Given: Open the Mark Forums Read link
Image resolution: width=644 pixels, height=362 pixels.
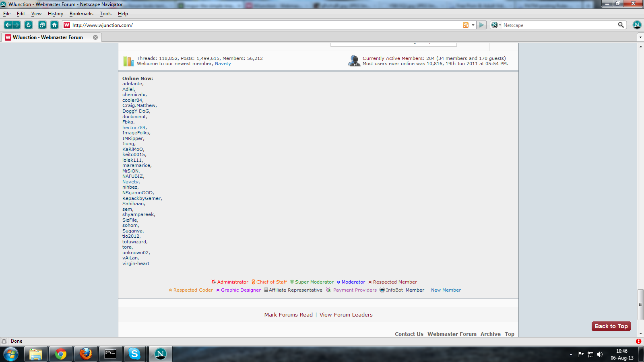Looking at the screenshot, I should [x=288, y=315].
